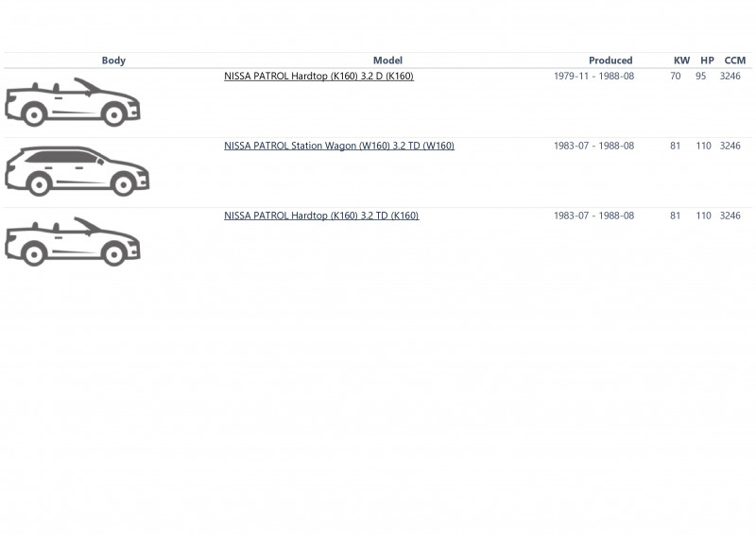Select the 110 HP value in the Station Wagon row
This screenshot has height=535, width=756.
point(703,146)
